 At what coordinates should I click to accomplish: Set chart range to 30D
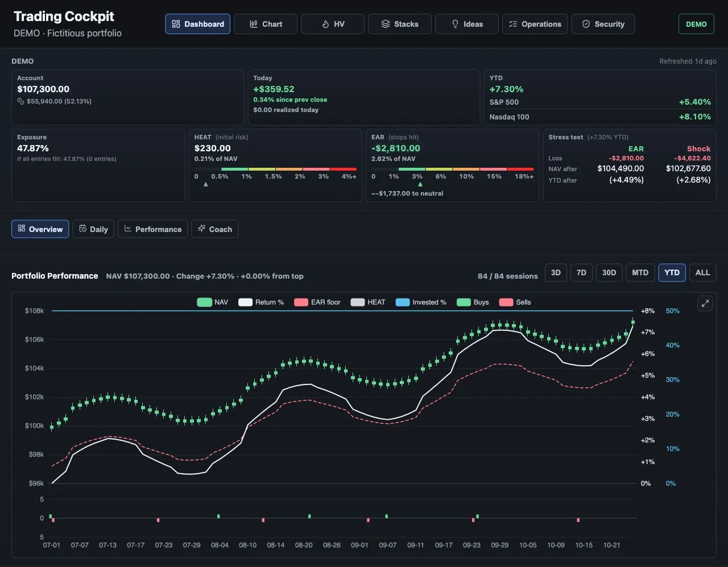click(x=609, y=272)
